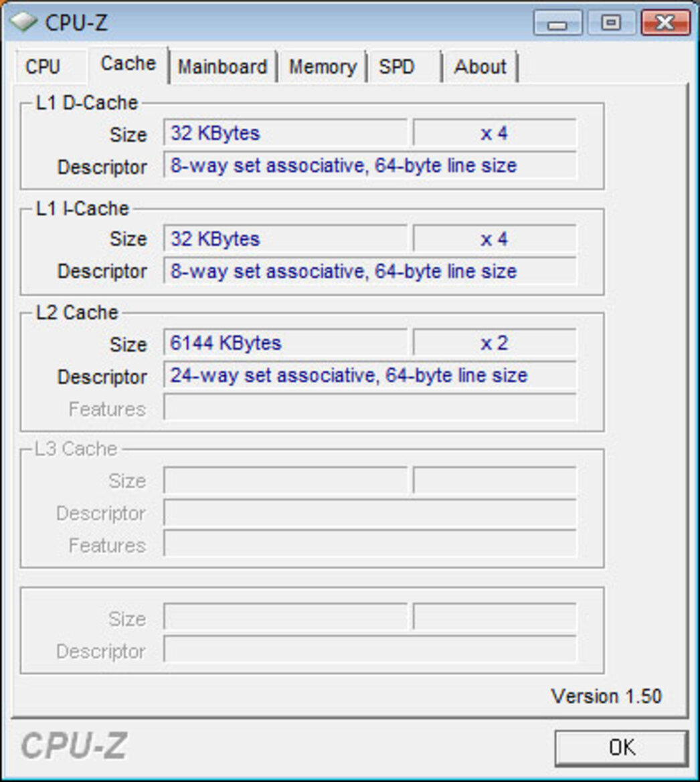
Task: Click the L1 I-Cache size field 32 KBytes
Action: coord(285,239)
